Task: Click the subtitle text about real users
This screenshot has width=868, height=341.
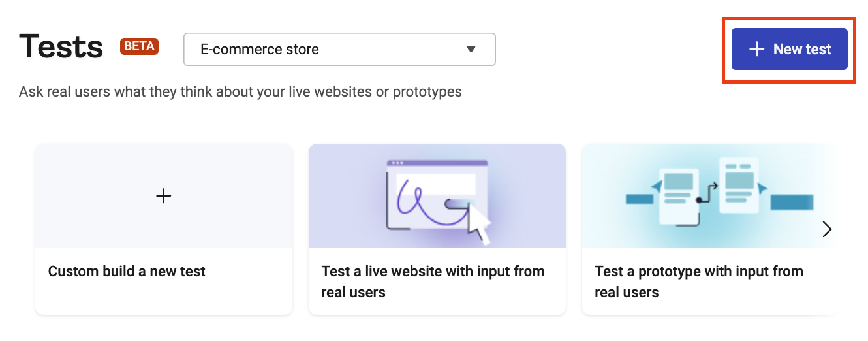Action: (x=240, y=91)
